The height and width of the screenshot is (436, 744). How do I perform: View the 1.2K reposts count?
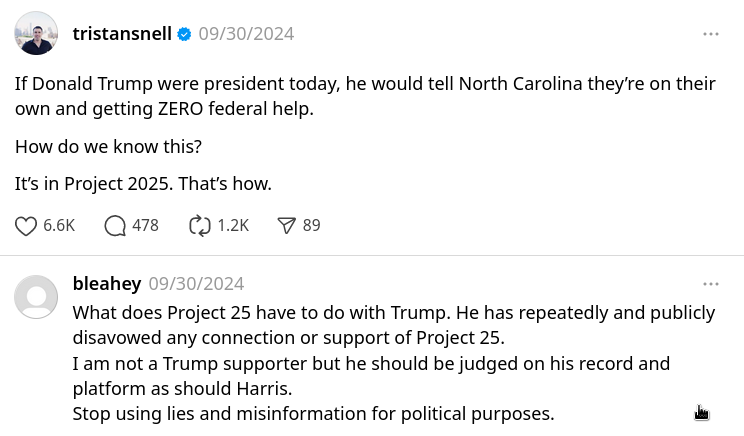(x=233, y=226)
